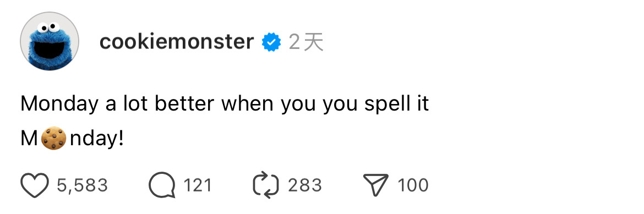View the 283 reposts count

pyautogui.click(x=305, y=185)
